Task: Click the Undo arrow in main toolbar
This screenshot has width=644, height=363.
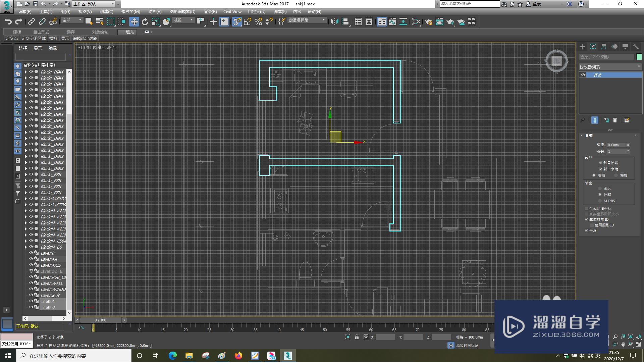Action: point(8,22)
